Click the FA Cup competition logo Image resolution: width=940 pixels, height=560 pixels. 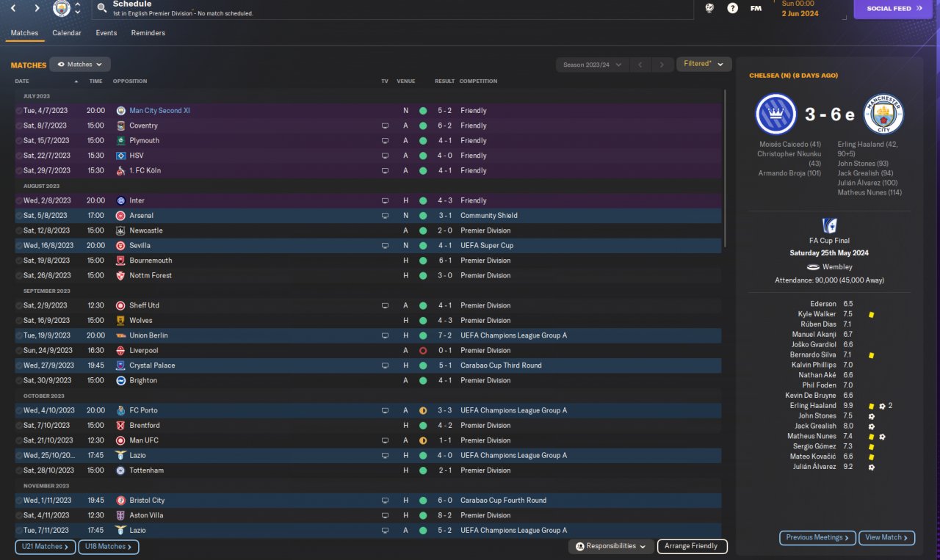pos(830,225)
